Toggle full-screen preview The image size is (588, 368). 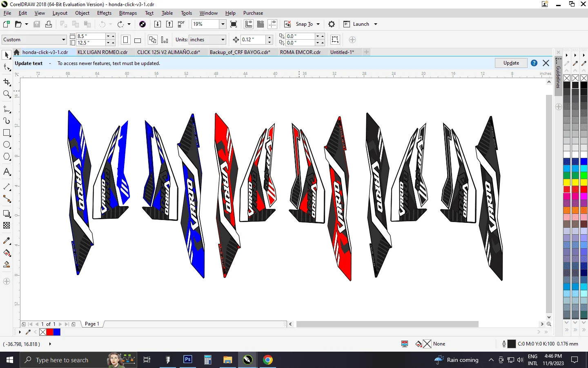[x=234, y=24]
